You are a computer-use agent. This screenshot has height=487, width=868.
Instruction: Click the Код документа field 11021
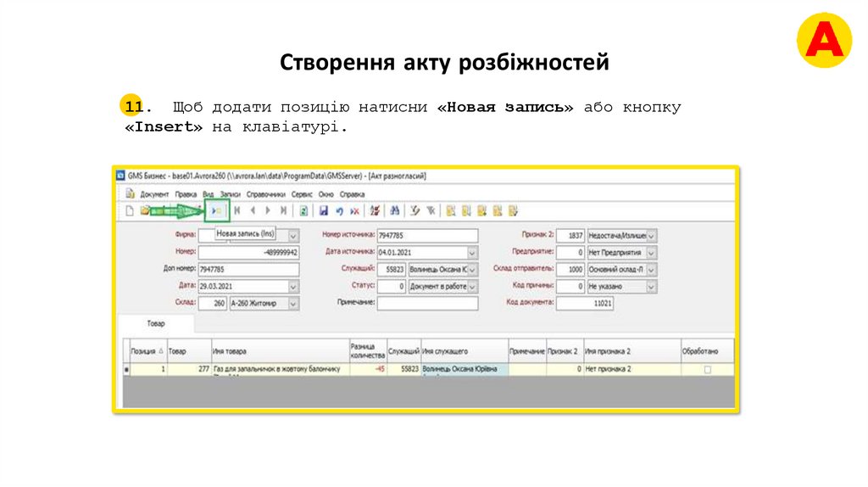click(585, 303)
